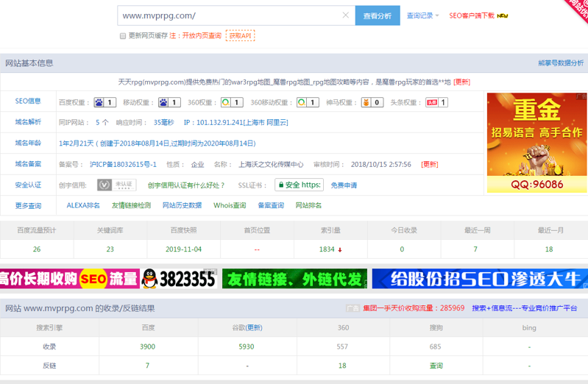
Task: Click the IP address 101.132.91.241 link
Action: tap(236, 122)
